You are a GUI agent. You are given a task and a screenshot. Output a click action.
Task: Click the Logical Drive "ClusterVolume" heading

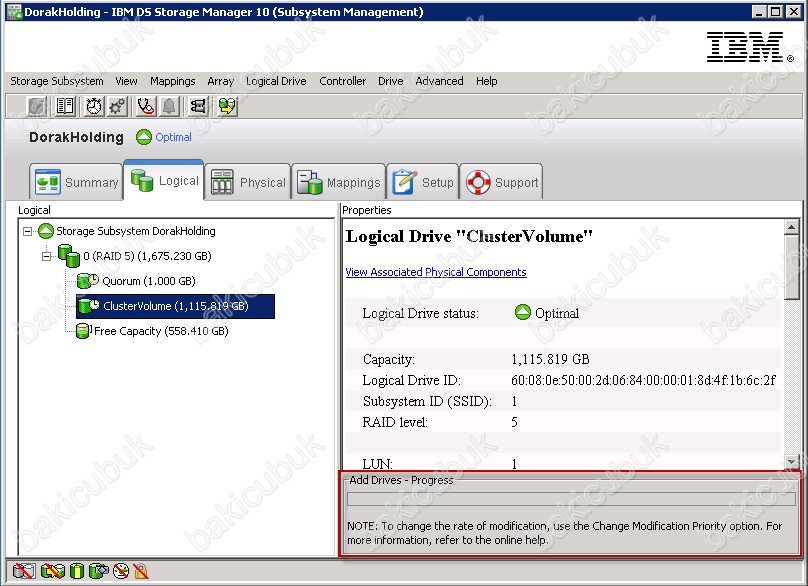point(469,236)
